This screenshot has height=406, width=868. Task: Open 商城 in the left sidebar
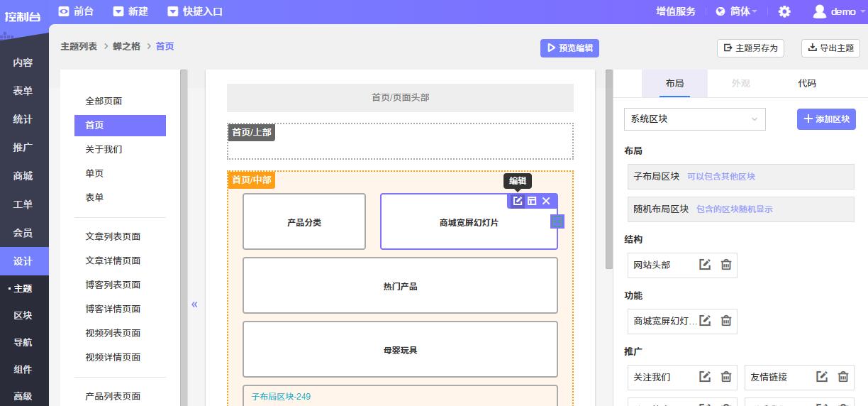coord(23,176)
